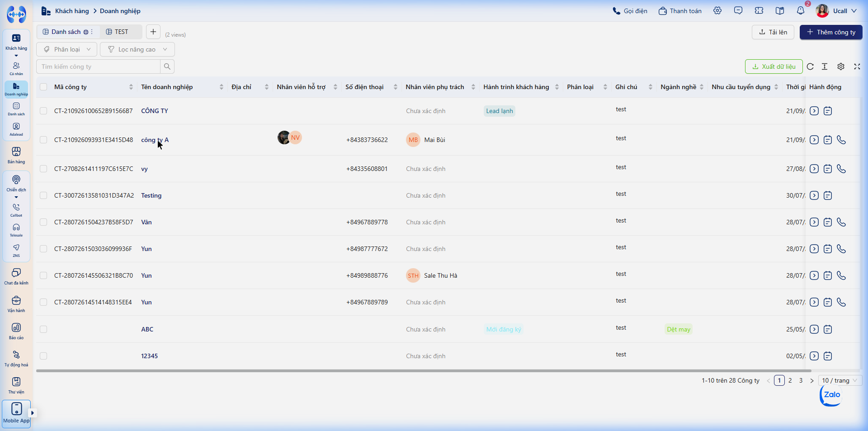
Task: Expand the Khách hàng sidebar group
Action: coord(16,56)
